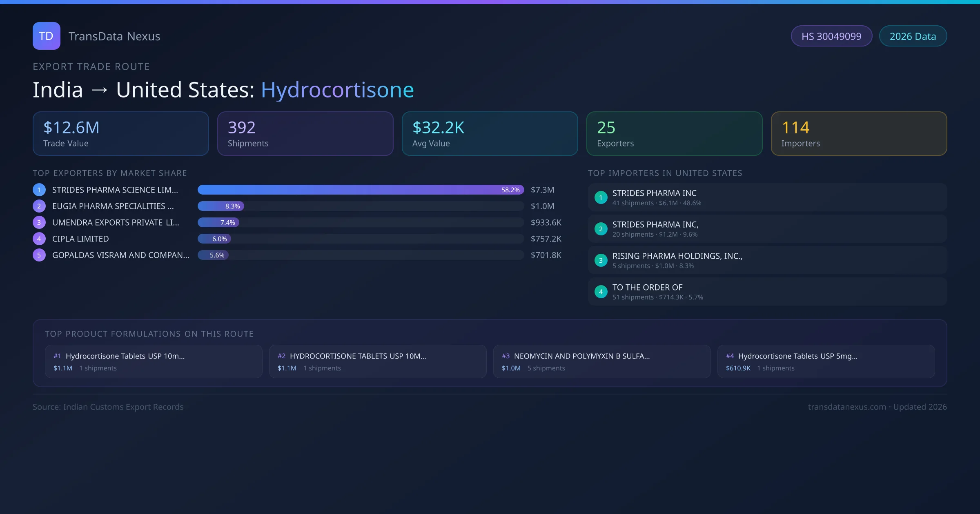Click rank 4 badge beside Cipla Limited
Image resolution: width=980 pixels, height=514 pixels.
[39, 239]
